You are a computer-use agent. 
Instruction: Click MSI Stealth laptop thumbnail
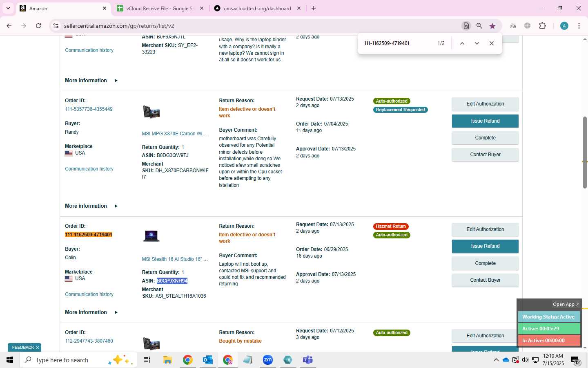[151, 236]
